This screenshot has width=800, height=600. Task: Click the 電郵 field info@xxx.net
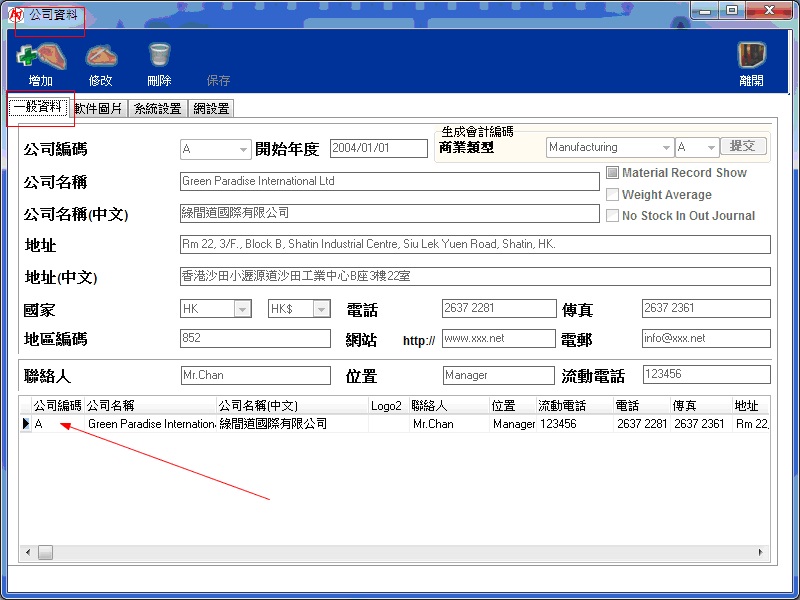[706, 338]
